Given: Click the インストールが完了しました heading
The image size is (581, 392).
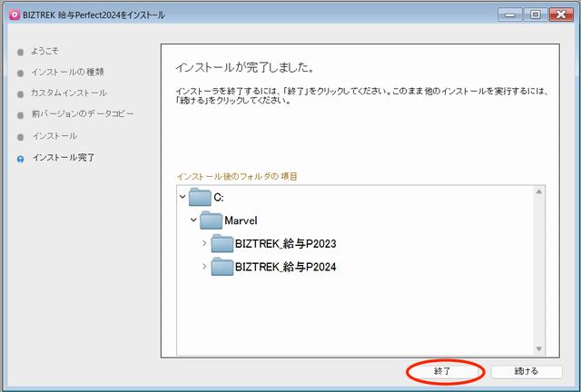Looking at the screenshot, I should (245, 67).
